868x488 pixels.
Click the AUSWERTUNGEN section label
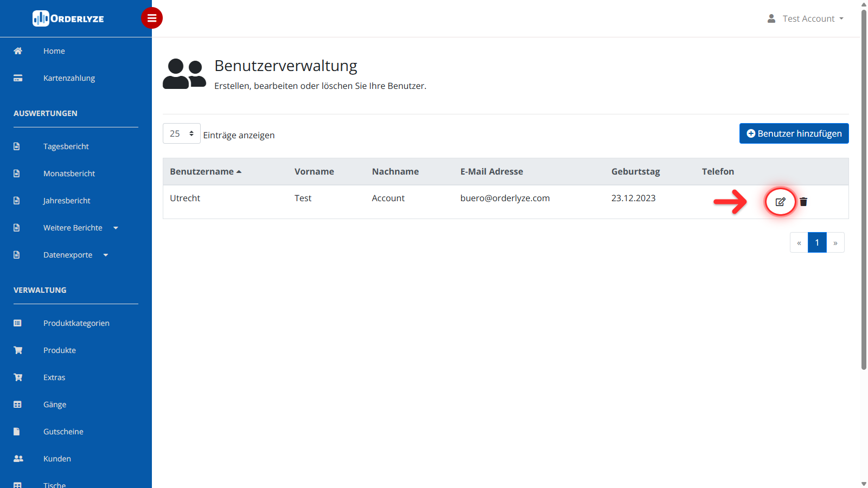point(46,113)
